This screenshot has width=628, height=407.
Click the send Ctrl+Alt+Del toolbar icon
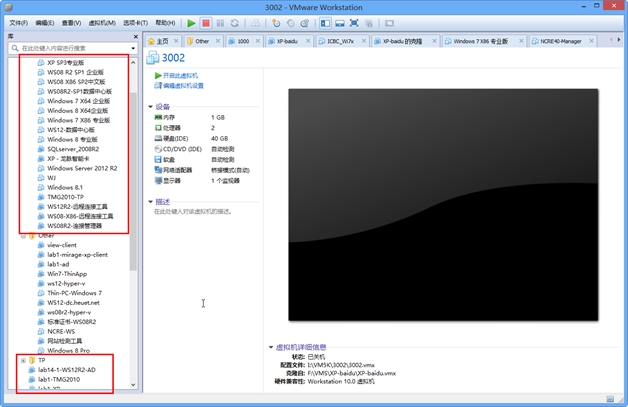(255, 23)
